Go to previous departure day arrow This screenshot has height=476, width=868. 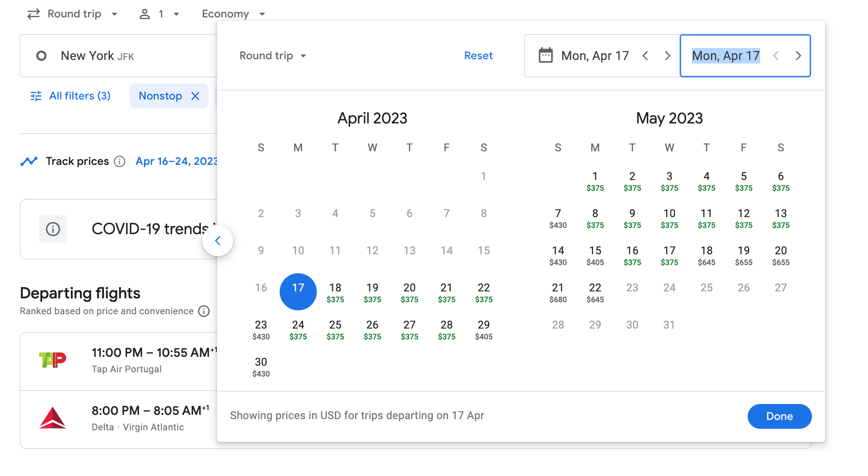click(x=645, y=56)
